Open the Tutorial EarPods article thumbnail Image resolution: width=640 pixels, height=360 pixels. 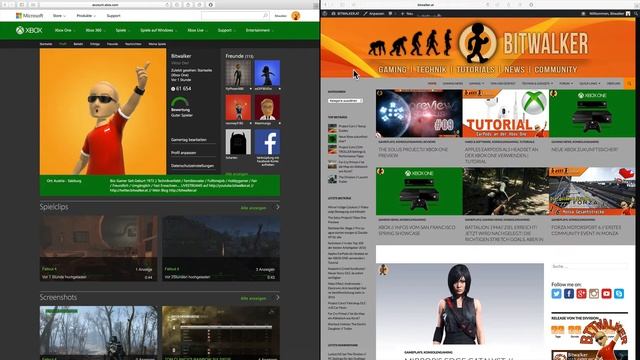(x=505, y=113)
